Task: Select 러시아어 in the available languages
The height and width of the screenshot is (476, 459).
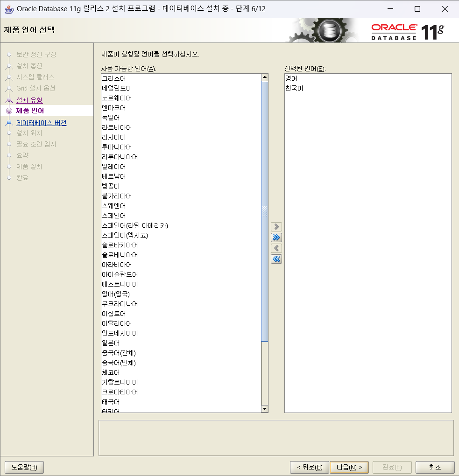Action: coord(181,137)
